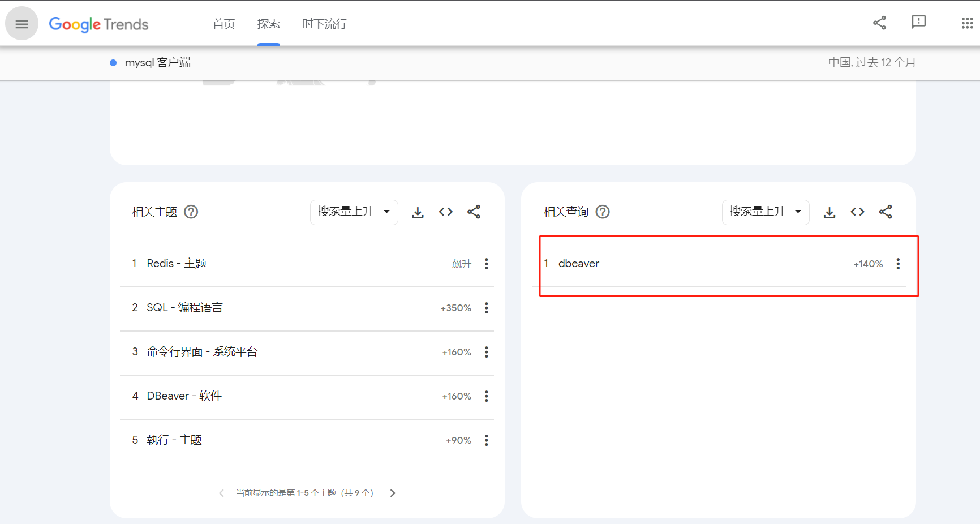This screenshot has width=980, height=524.
Task: Download the 相关查询 data as CSV
Action: pos(829,212)
